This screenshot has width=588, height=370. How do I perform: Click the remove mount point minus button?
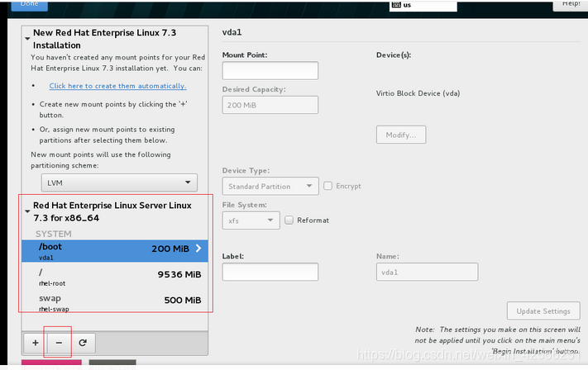(x=59, y=343)
